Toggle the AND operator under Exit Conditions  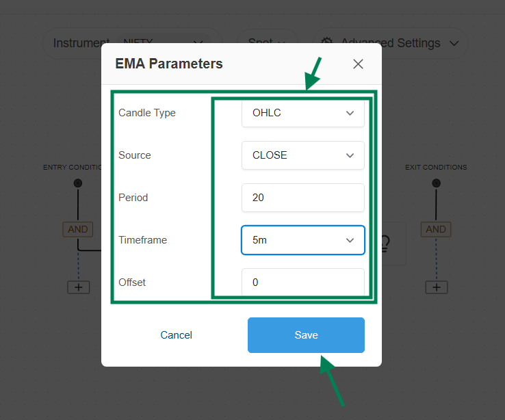pyautogui.click(x=436, y=229)
